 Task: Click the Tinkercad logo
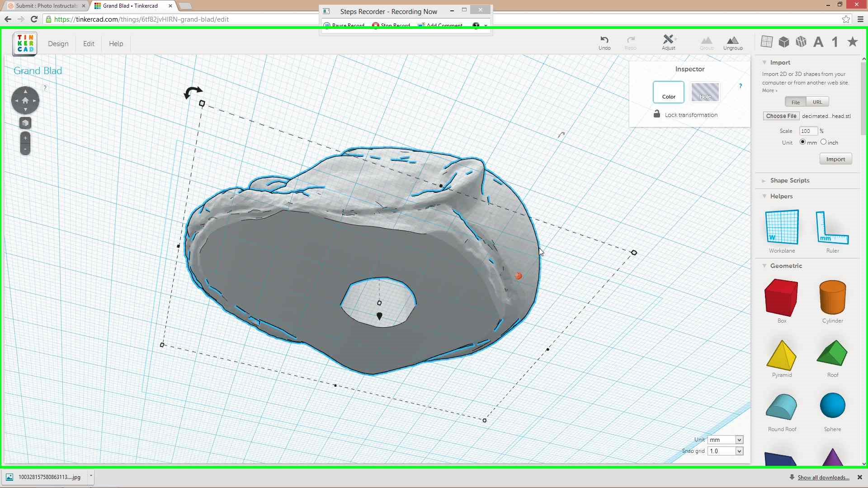click(x=25, y=43)
